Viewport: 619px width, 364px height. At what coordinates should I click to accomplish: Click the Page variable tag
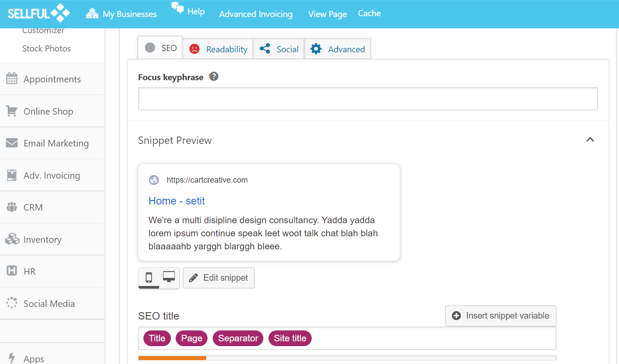192,338
